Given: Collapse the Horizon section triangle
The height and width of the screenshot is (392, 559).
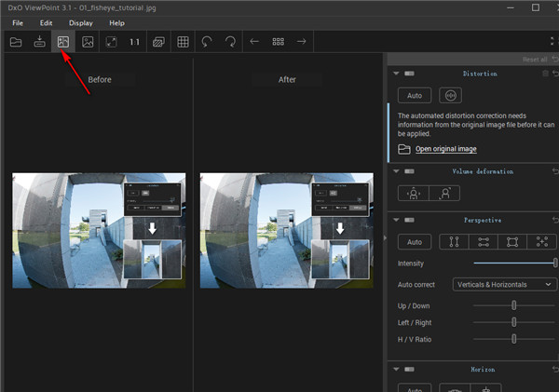Looking at the screenshot, I should 395,371.
